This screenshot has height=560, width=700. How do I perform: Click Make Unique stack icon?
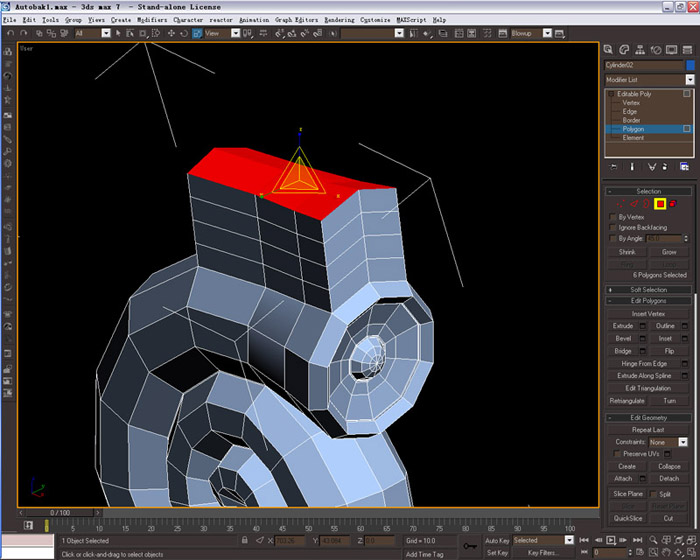(x=652, y=167)
